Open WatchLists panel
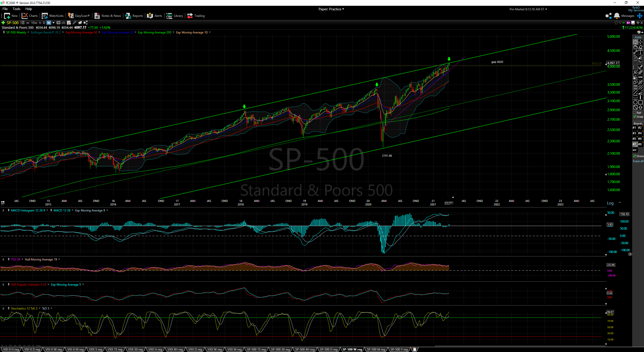The image size is (644, 352). [53, 16]
